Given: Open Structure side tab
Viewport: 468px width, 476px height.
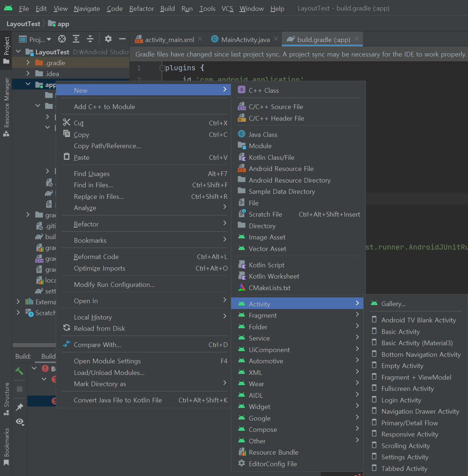Looking at the screenshot, I should coord(6,398).
